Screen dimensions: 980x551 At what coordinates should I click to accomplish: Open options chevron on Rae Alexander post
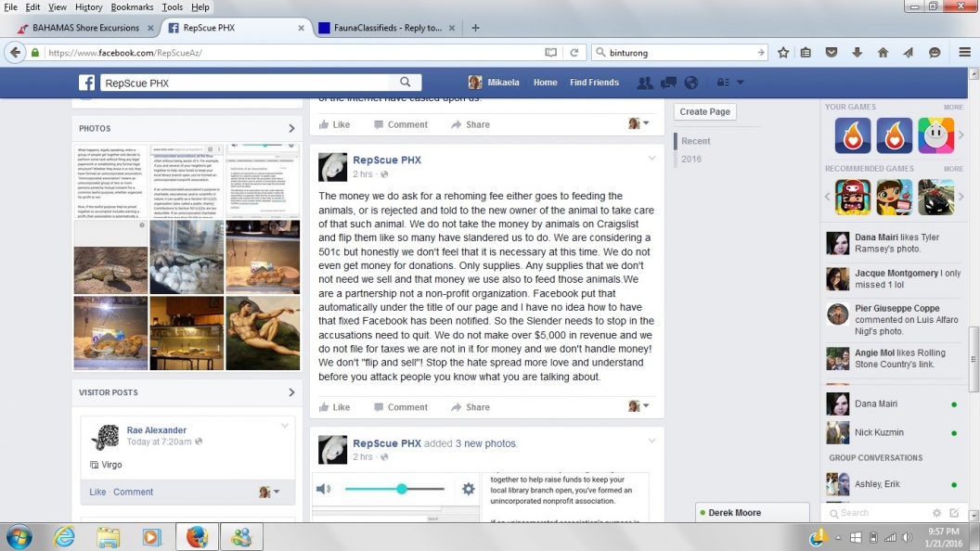coord(284,426)
